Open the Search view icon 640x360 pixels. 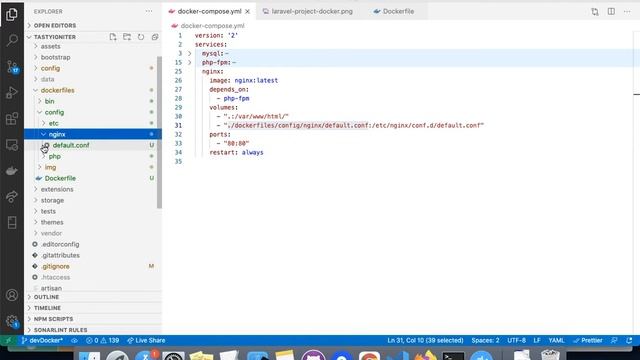point(12,40)
